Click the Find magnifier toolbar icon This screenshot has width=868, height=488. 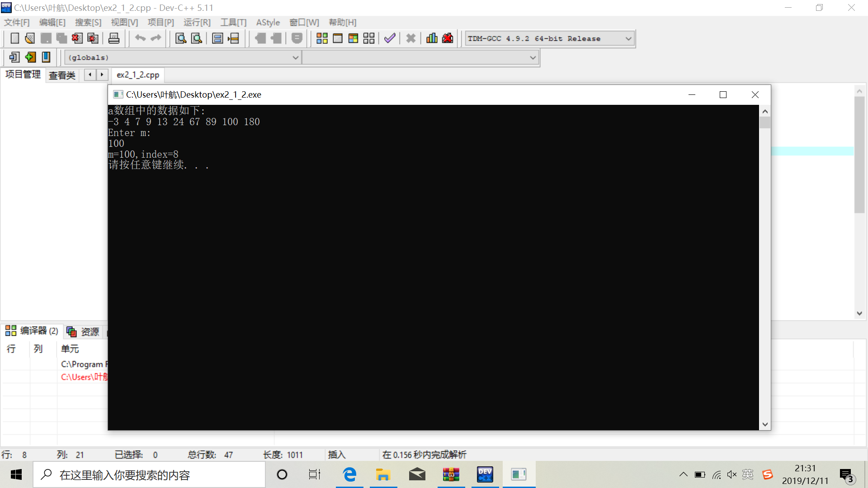point(181,38)
